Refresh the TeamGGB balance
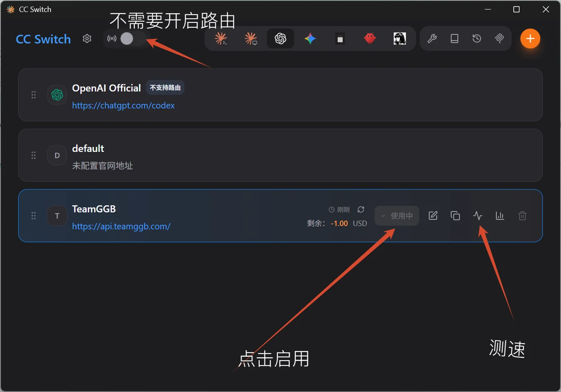 [x=361, y=209]
